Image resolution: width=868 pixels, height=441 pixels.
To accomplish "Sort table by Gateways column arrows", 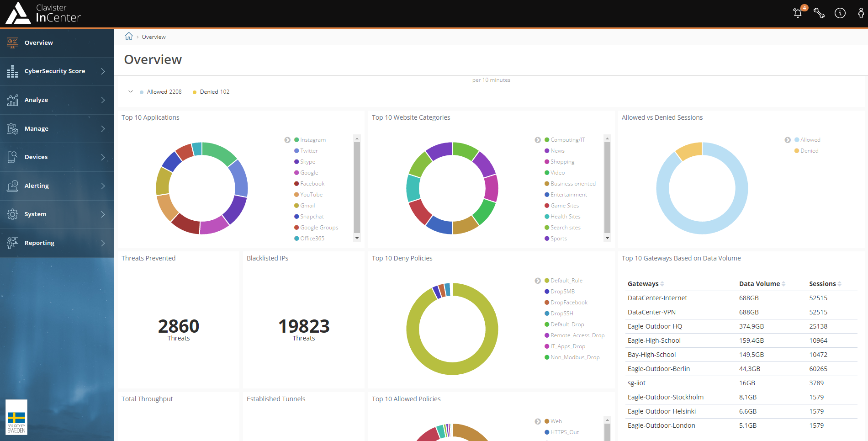I will pyautogui.click(x=662, y=284).
